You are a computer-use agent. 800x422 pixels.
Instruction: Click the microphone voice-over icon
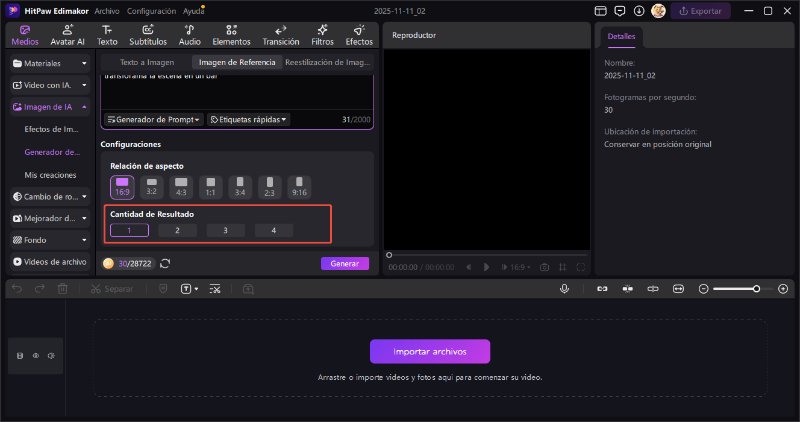point(565,288)
